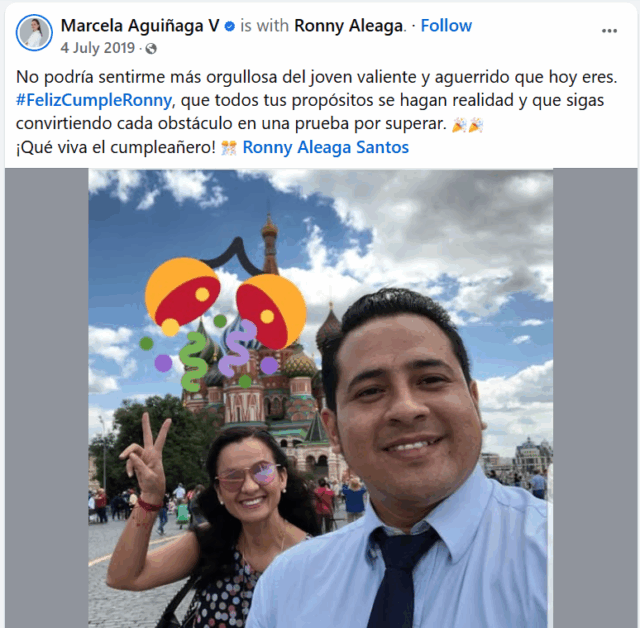Click the blue verified badge icon
Image resolution: width=640 pixels, height=628 pixels.
tap(230, 27)
